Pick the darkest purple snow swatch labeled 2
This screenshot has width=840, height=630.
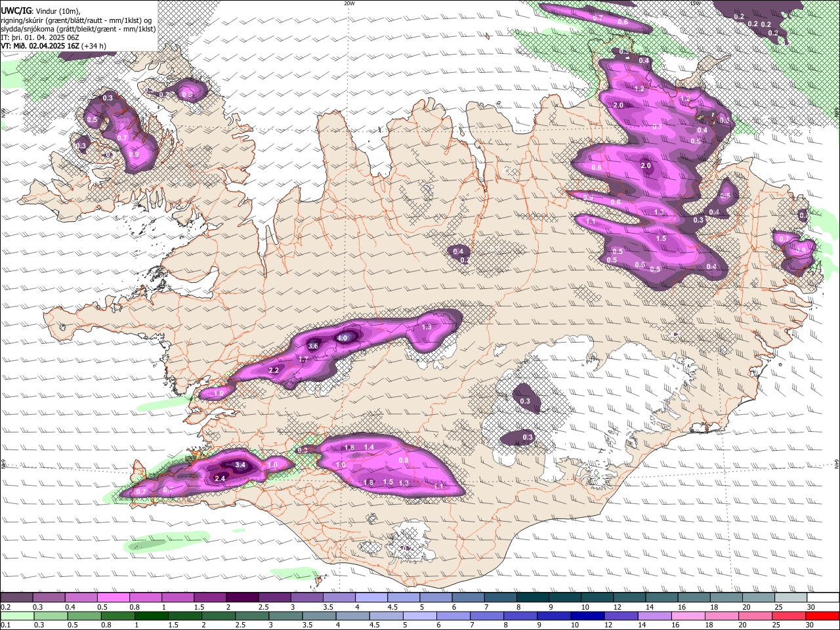pos(242,597)
